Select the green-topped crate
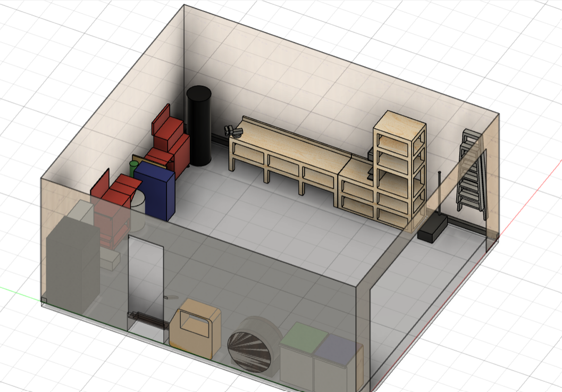This screenshot has height=392, width=562. pos(304,338)
